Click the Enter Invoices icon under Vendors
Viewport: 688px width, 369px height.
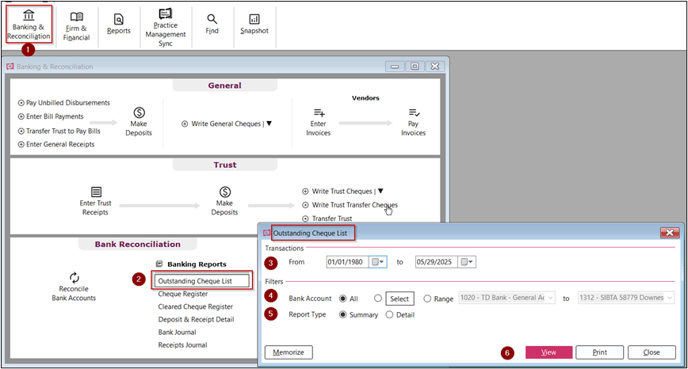319,113
